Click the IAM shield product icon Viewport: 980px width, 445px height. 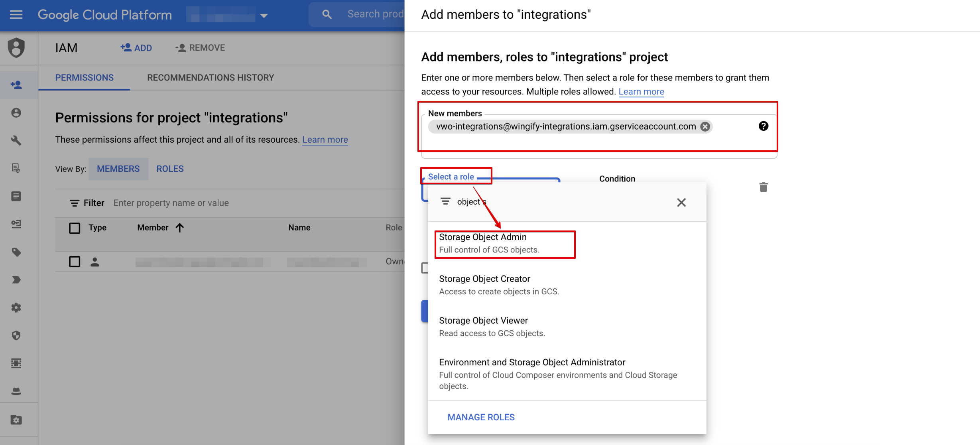(16, 48)
